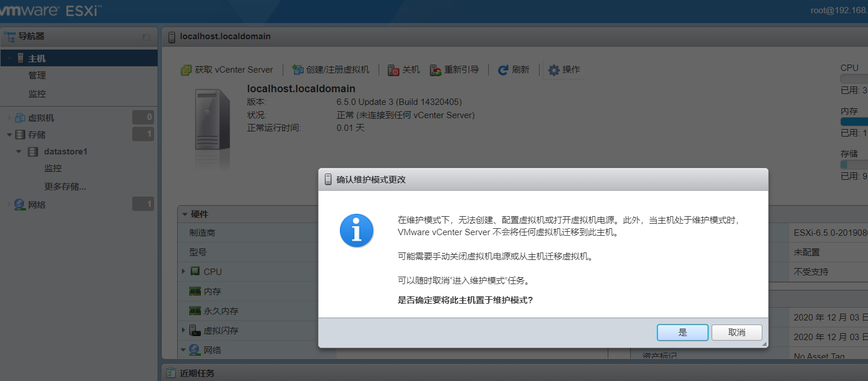
Task: Click 未配置 value in right column
Action: click(x=807, y=252)
